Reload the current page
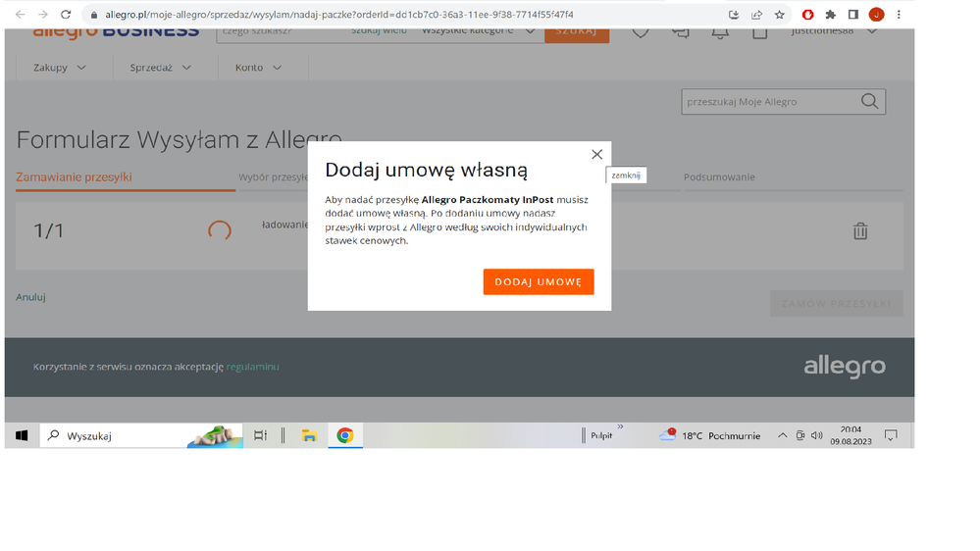 (66, 15)
